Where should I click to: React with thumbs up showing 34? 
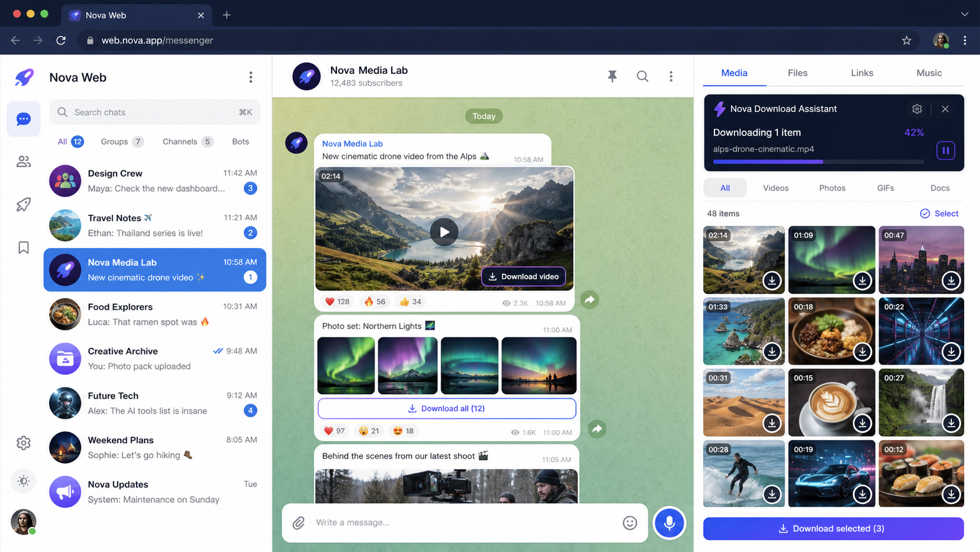click(410, 302)
